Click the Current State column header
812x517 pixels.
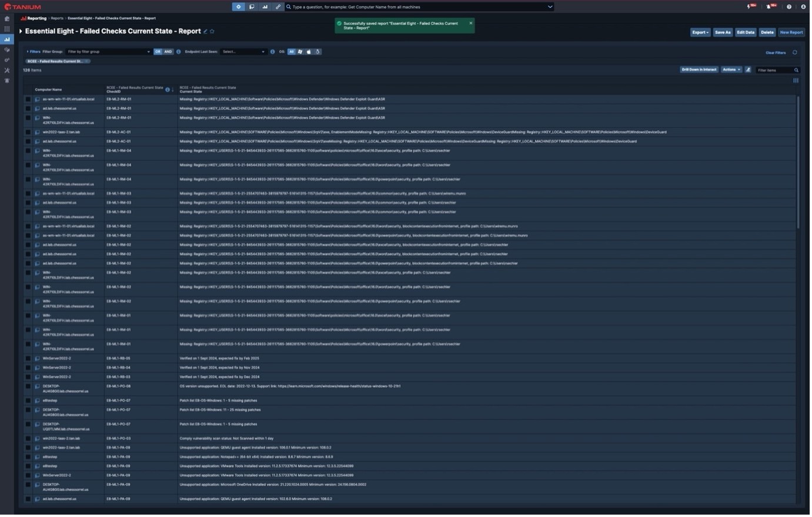click(191, 92)
